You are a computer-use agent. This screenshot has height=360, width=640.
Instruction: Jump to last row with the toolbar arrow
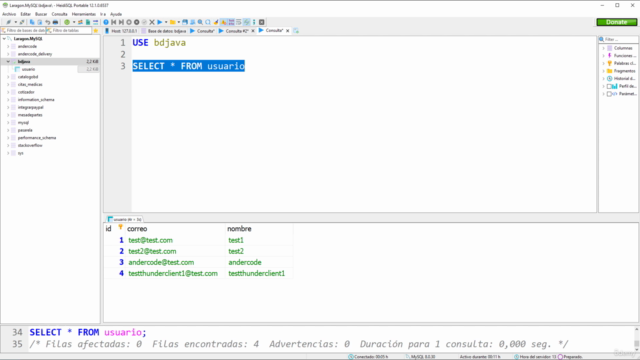point(121,22)
